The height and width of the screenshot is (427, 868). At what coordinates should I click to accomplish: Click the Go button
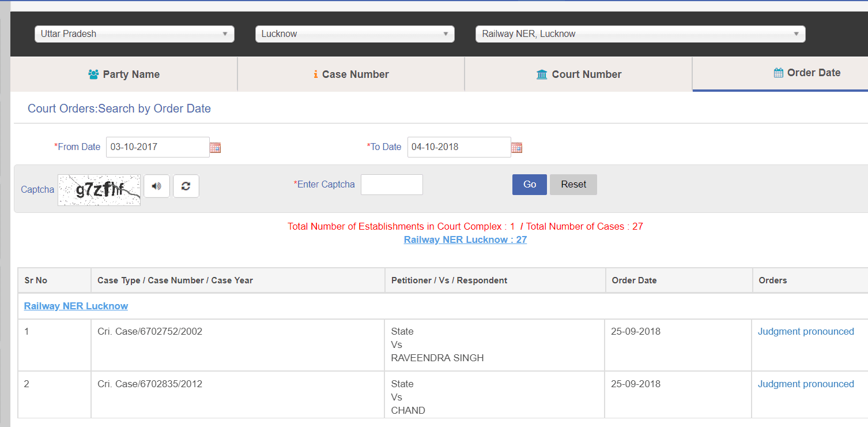point(530,185)
